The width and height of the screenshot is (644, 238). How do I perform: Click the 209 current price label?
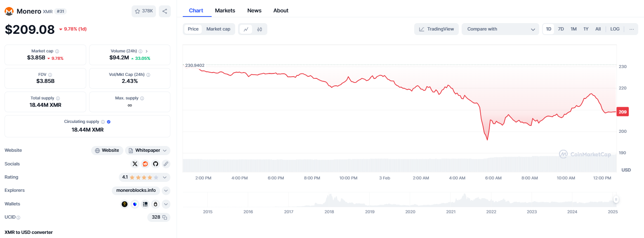click(623, 112)
